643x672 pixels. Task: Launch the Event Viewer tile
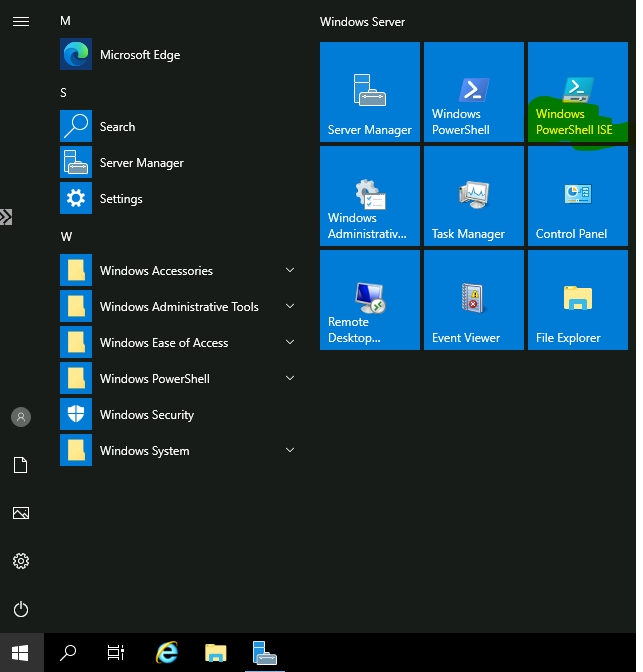(474, 300)
